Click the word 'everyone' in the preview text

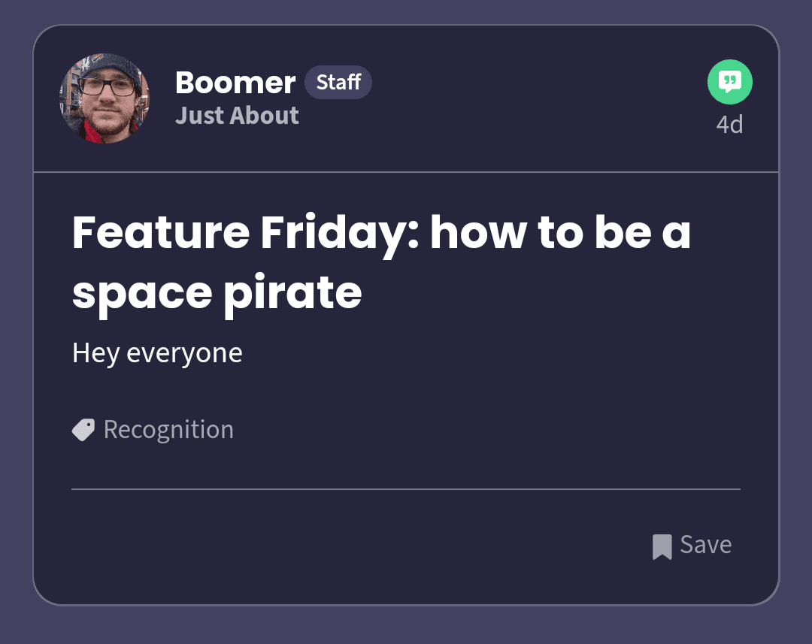point(184,354)
